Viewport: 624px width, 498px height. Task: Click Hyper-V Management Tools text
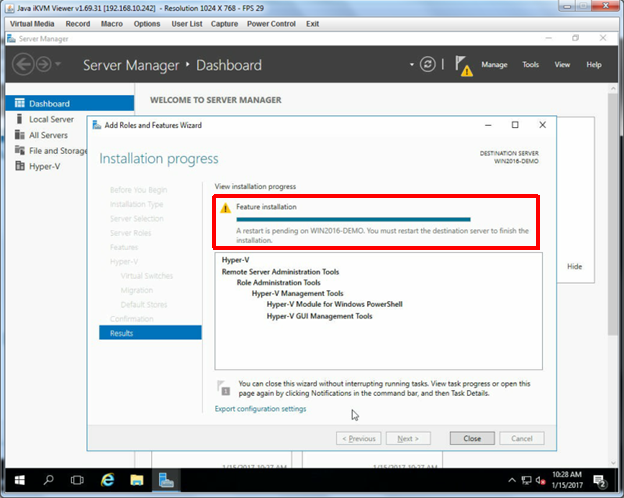point(297,293)
